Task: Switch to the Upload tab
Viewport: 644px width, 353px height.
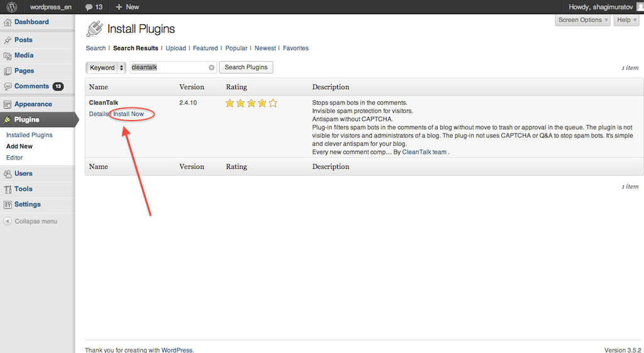Action: [x=175, y=48]
